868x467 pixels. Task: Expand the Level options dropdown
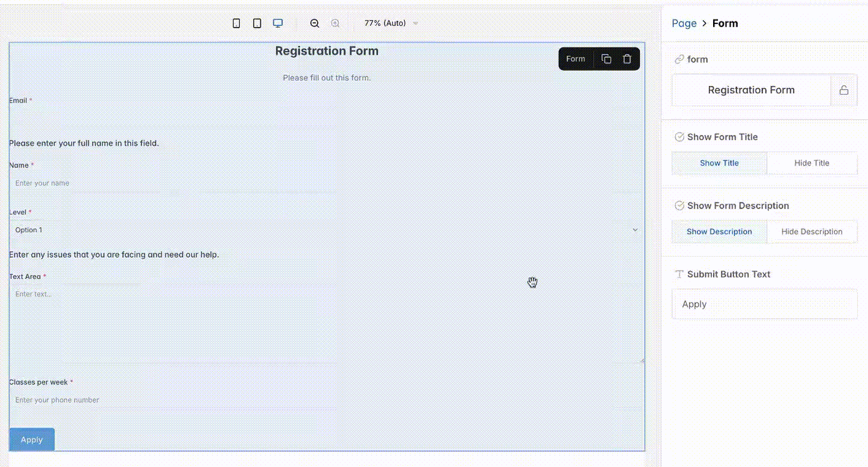point(635,230)
